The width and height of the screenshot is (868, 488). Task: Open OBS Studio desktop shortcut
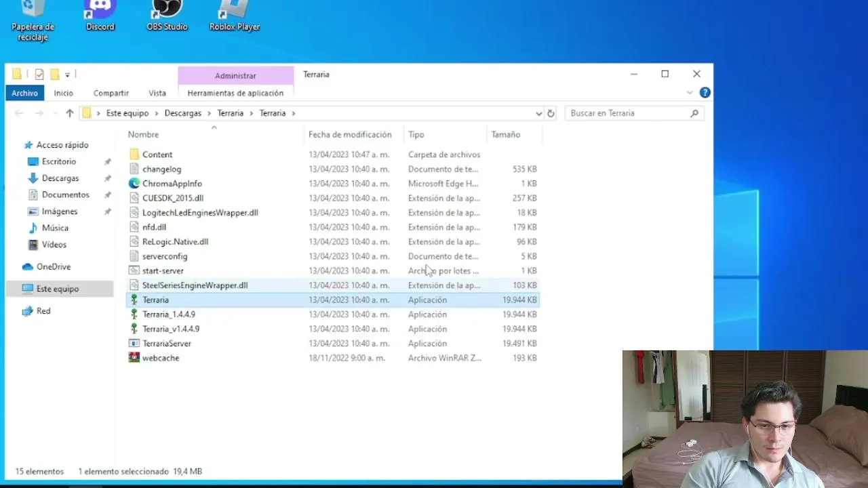(167, 16)
